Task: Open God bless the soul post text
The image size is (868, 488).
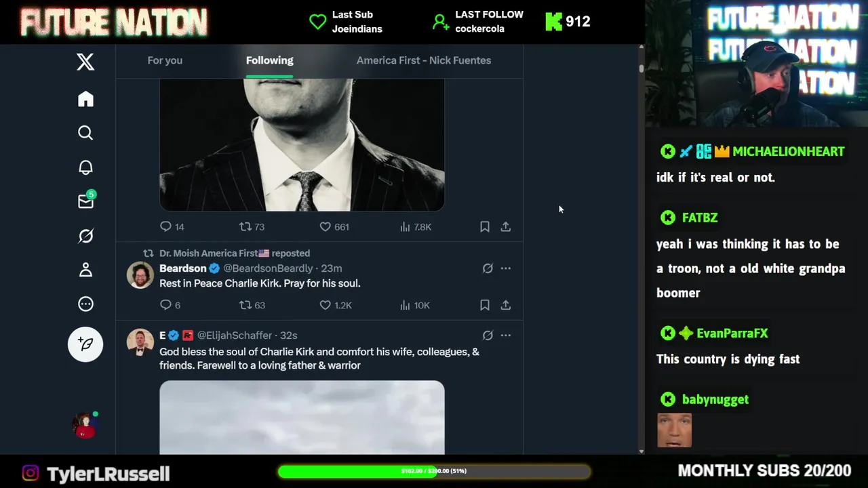Action: [x=319, y=359]
